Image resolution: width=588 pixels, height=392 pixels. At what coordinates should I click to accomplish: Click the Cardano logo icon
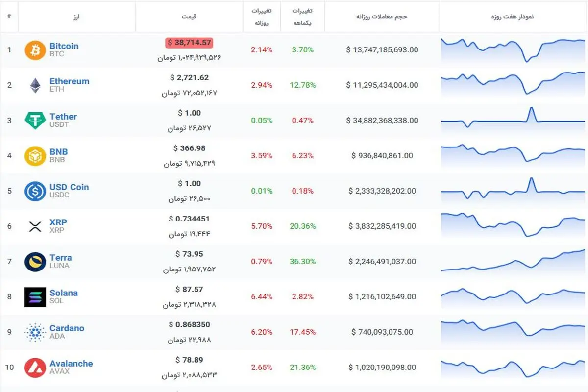pos(35,332)
